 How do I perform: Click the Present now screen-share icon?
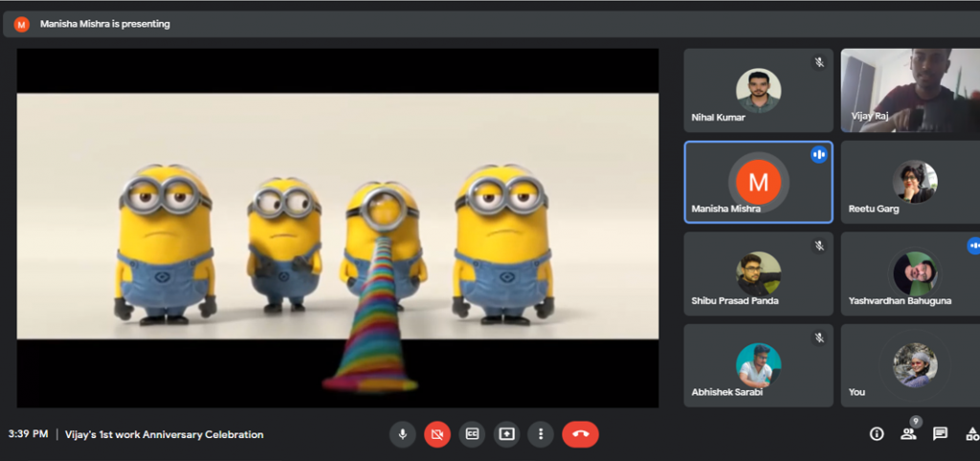506,434
